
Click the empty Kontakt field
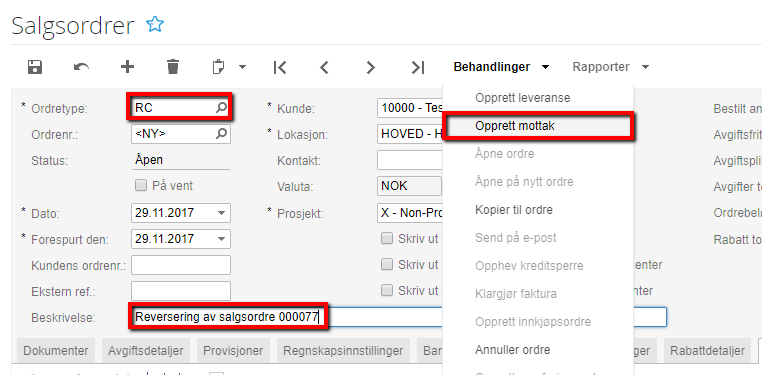pyautogui.click(x=409, y=160)
